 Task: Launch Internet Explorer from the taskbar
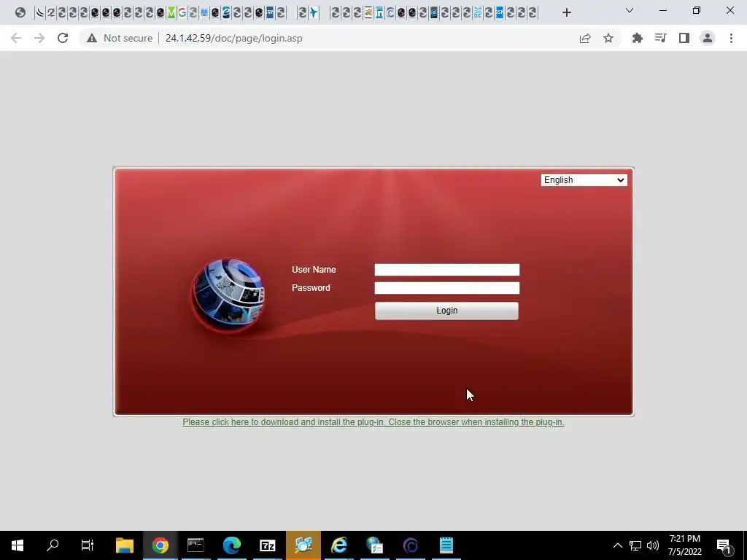(x=338, y=545)
